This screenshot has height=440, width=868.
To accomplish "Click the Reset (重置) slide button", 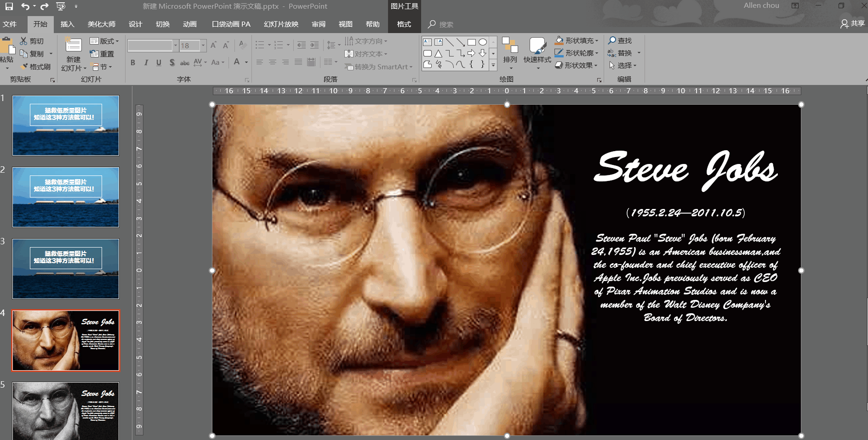I will pyautogui.click(x=102, y=54).
